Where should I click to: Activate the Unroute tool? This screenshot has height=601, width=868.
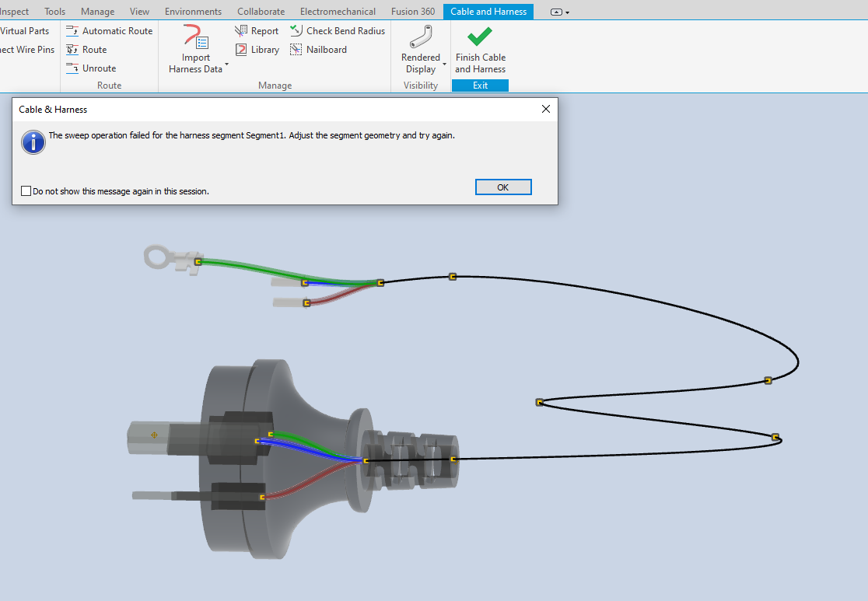tap(96, 67)
